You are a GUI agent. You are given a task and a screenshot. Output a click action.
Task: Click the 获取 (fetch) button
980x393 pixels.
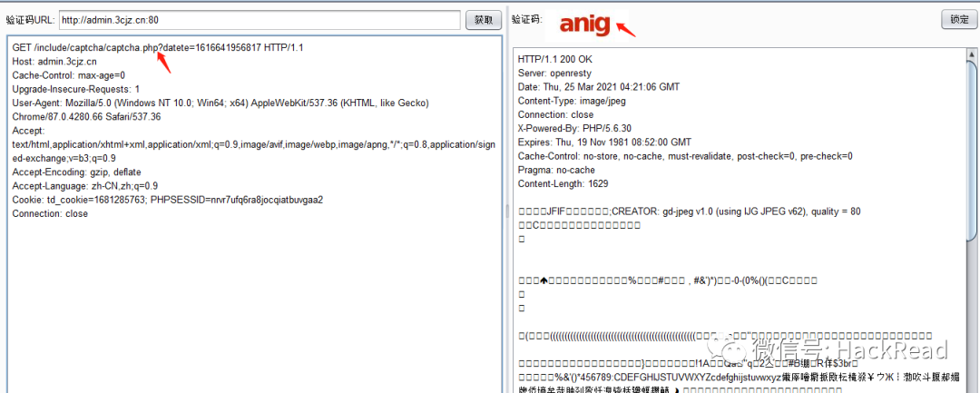tap(483, 19)
